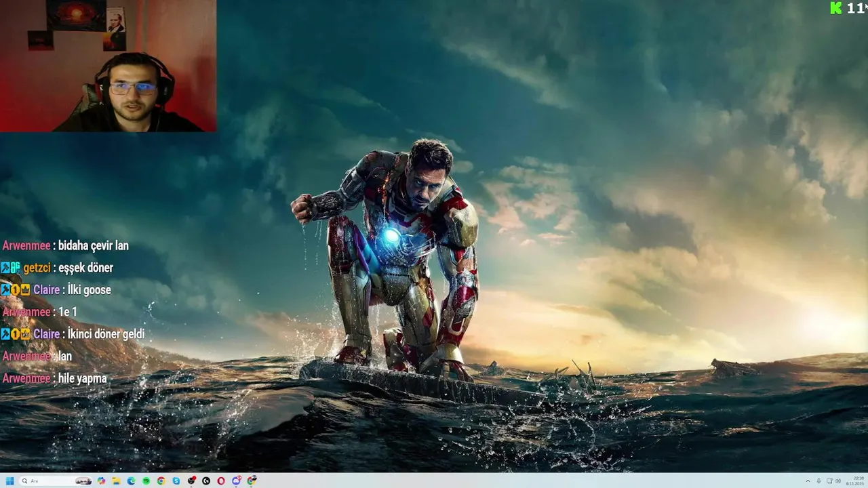Click getzci's message "eşşek döner"
The width and height of the screenshot is (868, 488).
coord(85,268)
